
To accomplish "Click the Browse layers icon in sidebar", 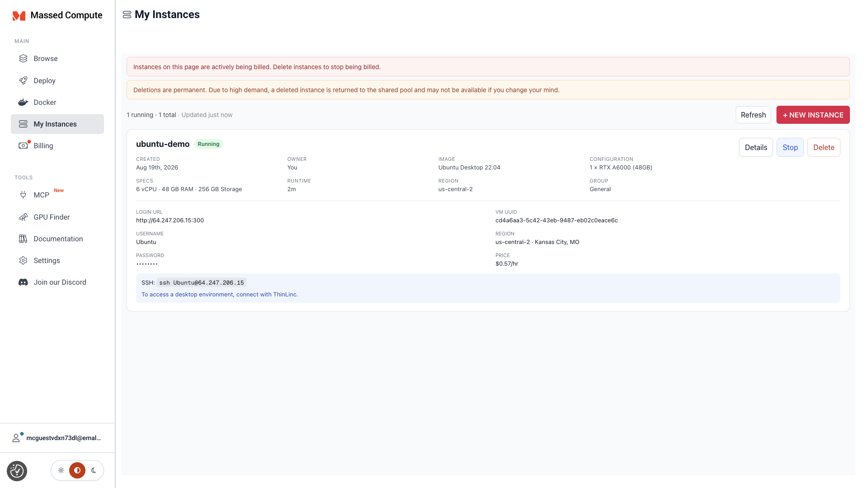I will (23, 58).
